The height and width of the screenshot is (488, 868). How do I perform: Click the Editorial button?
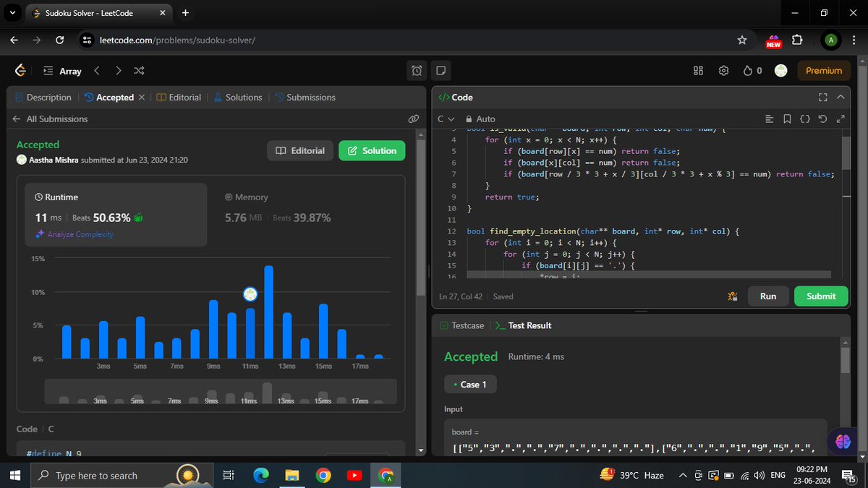(300, 150)
